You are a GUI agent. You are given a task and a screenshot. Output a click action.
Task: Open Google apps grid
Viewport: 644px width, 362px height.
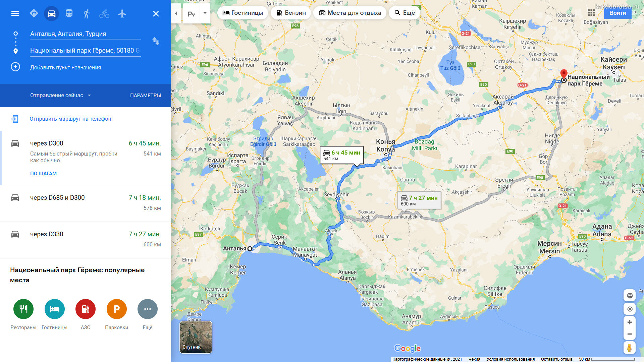coord(591,13)
